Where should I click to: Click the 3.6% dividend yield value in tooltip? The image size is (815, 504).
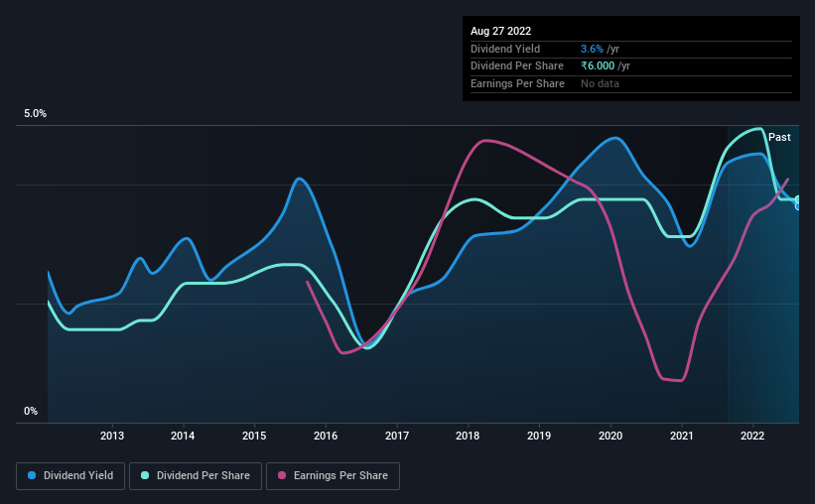pos(592,49)
